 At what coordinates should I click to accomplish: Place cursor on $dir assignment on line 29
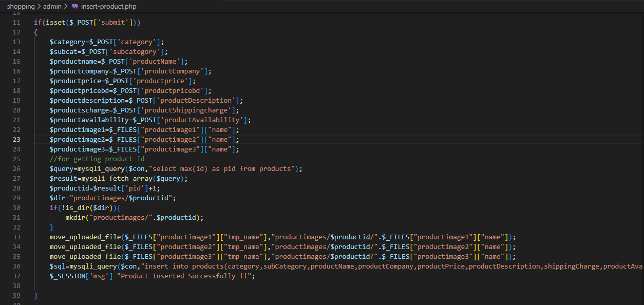click(x=58, y=198)
